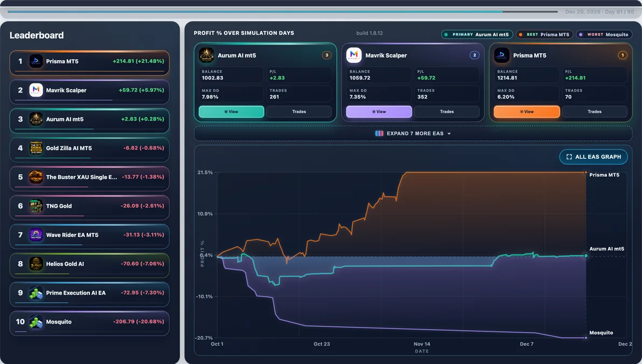Click the Aurum AI mt5 leaderboard logo
This screenshot has height=364, width=642.
[36, 119]
